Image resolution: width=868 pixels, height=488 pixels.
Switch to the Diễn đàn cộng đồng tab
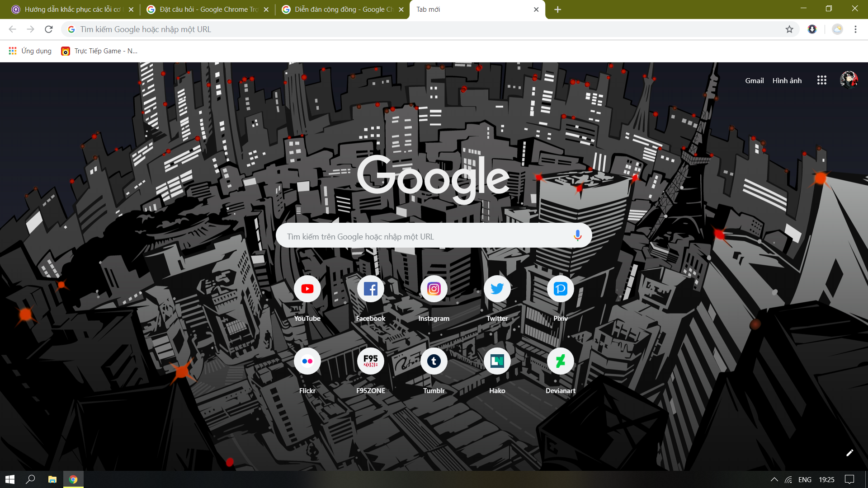pyautogui.click(x=344, y=9)
